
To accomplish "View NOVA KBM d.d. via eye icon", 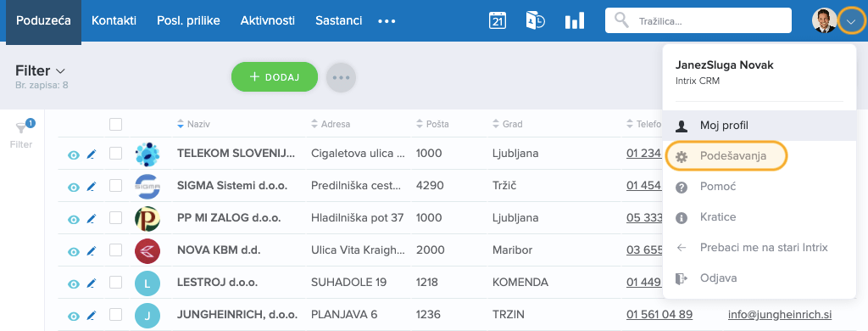I will pyautogui.click(x=74, y=251).
